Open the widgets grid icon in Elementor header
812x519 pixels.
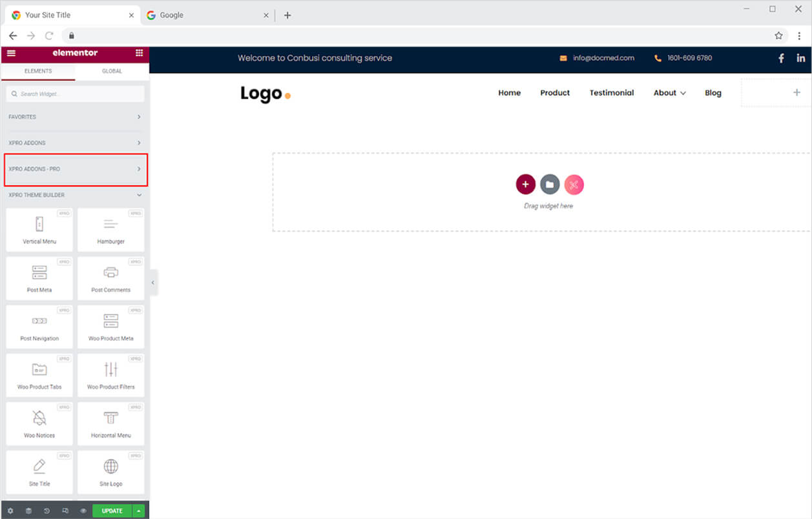(139, 53)
